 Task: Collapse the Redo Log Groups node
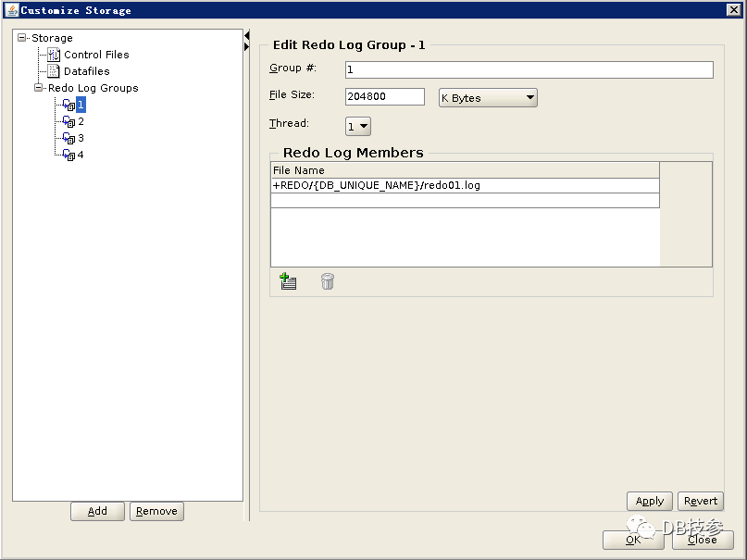tap(39, 88)
